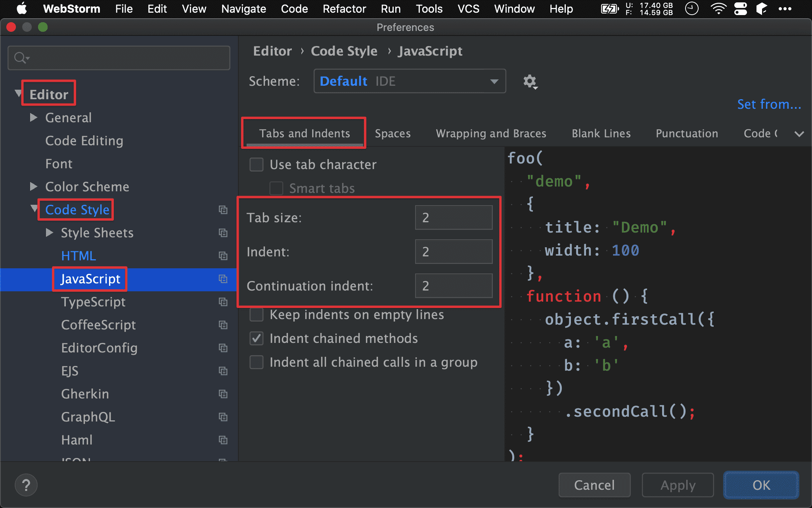Click the CoffeeScript copy icon
Screen dimensions: 812x508
click(223, 325)
